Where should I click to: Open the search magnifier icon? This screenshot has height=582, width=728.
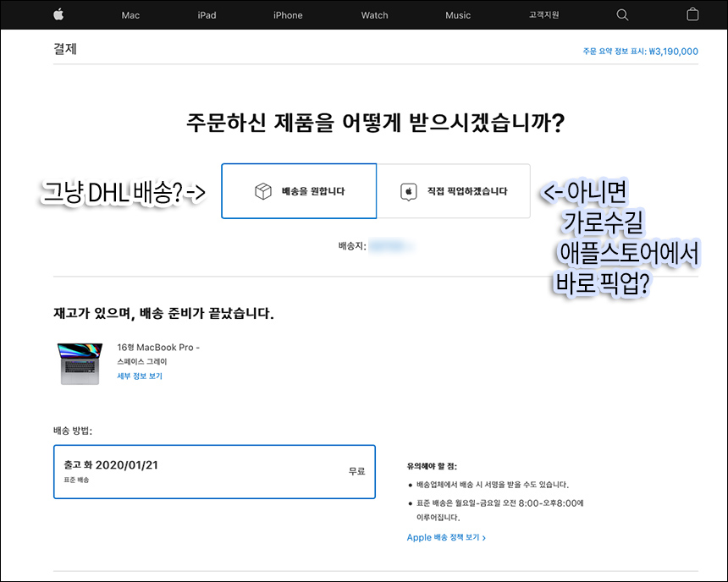tap(622, 15)
